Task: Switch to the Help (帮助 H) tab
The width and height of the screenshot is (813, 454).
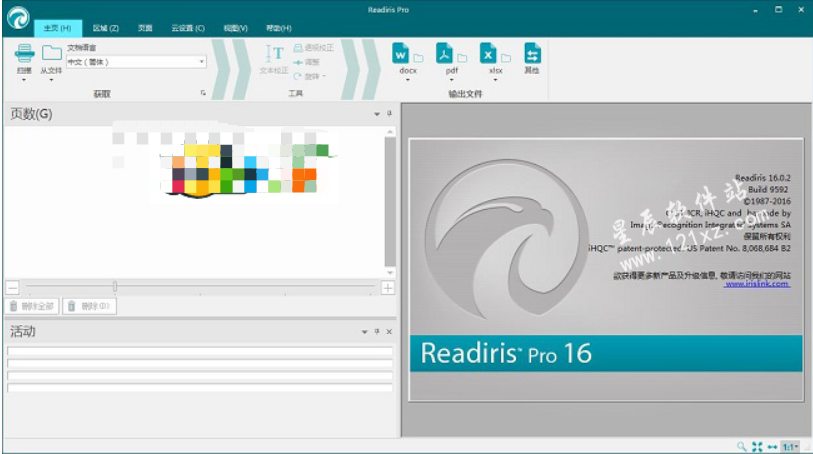Action: point(279,28)
